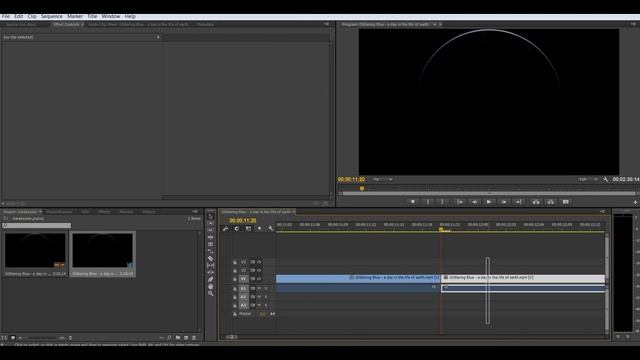Open the Window menu
The image size is (640, 360).
point(111,16)
